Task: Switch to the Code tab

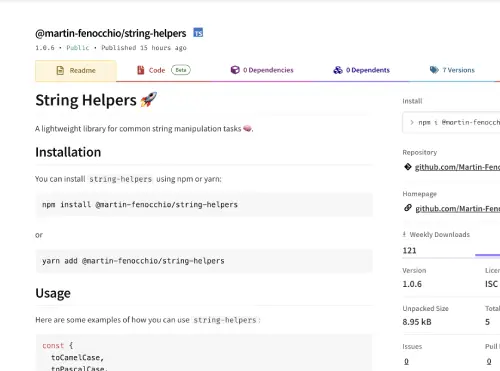Action: click(x=163, y=70)
